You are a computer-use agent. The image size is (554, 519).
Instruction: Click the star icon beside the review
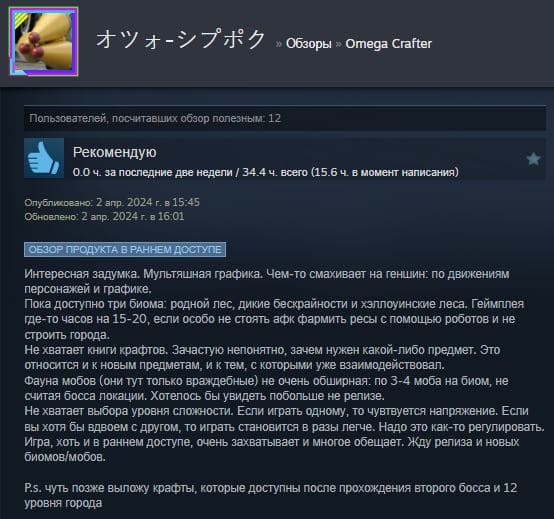tap(533, 159)
